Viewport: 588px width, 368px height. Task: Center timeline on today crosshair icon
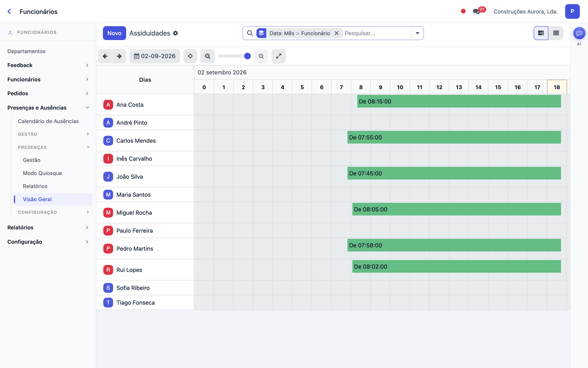pyautogui.click(x=190, y=56)
